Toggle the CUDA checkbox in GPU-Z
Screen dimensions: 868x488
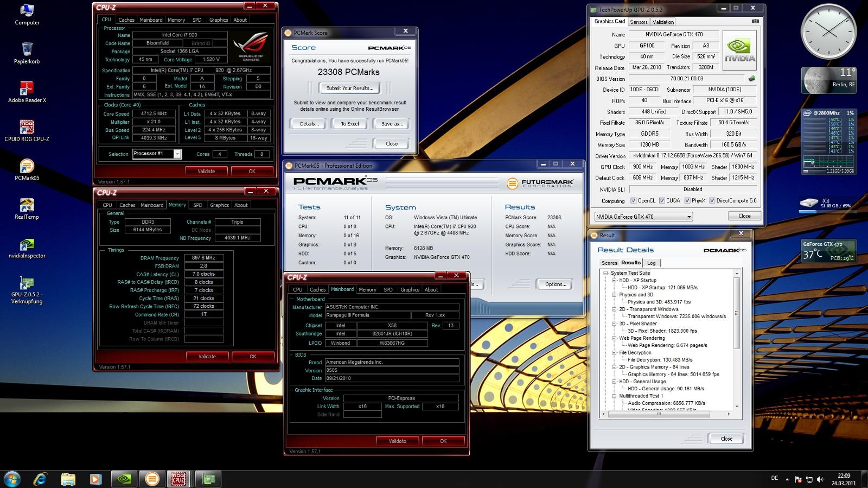point(662,201)
